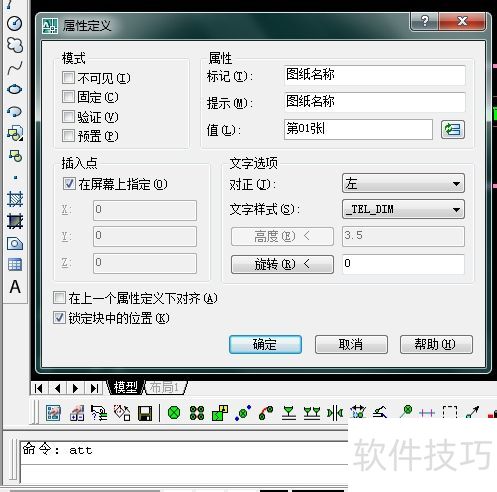Click the 标记 (T) input field

click(375, 75)
